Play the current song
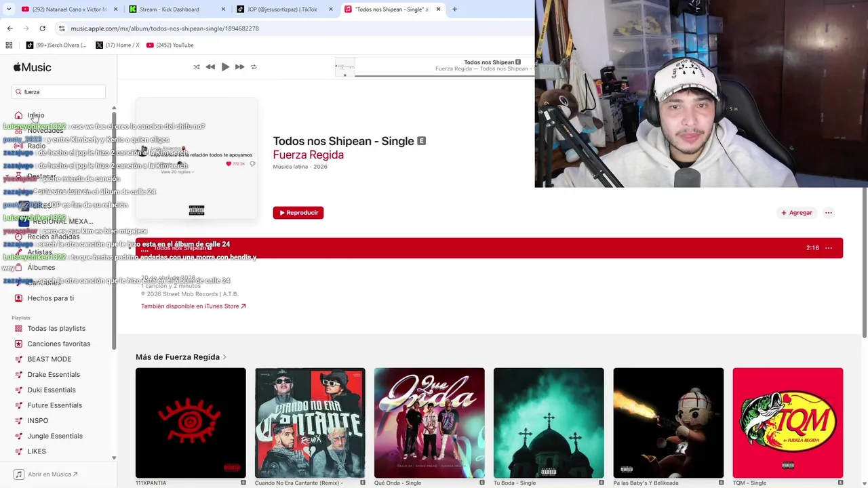This screenshot has width=868, height=488. (225, 67)
